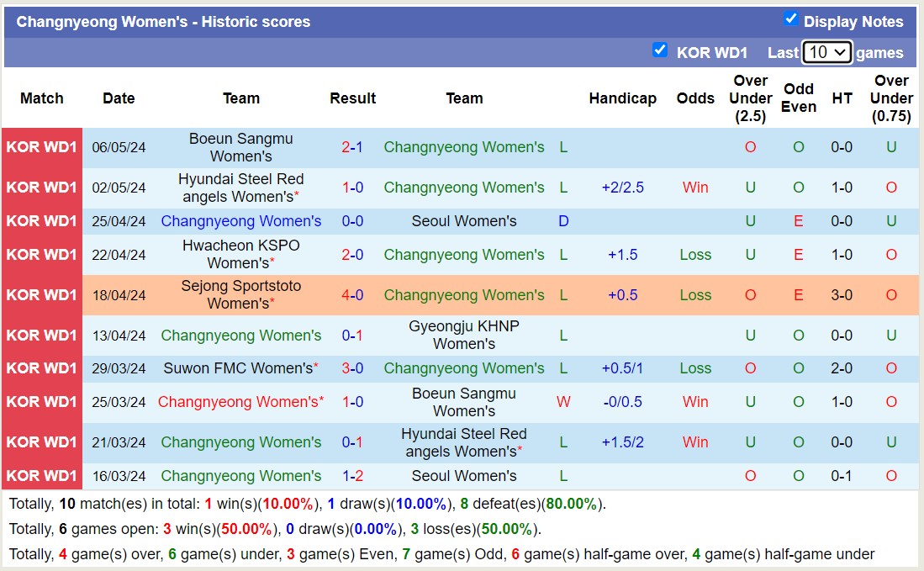Viewport: 924px width, 571px height.
Task: Click the KOR WD1 badge on the 02/05/24 row
Action: 41,187
